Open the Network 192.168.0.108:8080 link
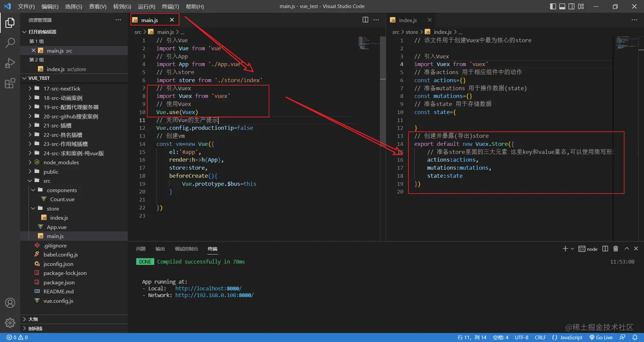The height and width of the screenshot is (342, 644). point(214,295)
